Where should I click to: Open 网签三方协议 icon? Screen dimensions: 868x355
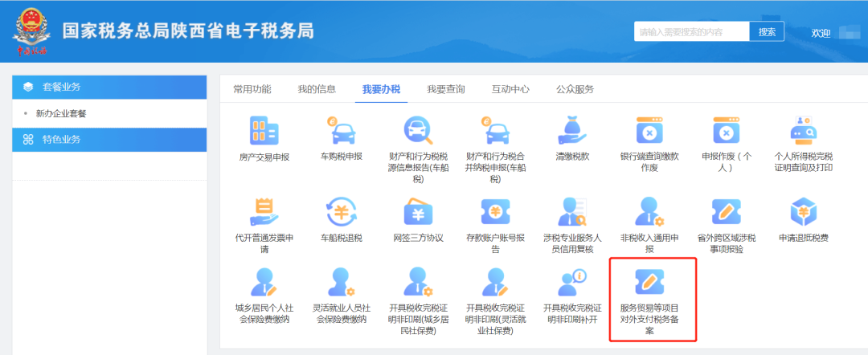(x=418, y=212)
